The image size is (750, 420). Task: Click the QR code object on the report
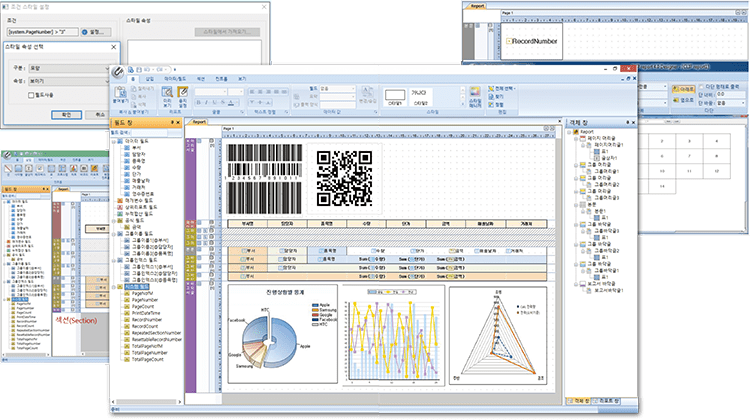coord(344,178)
